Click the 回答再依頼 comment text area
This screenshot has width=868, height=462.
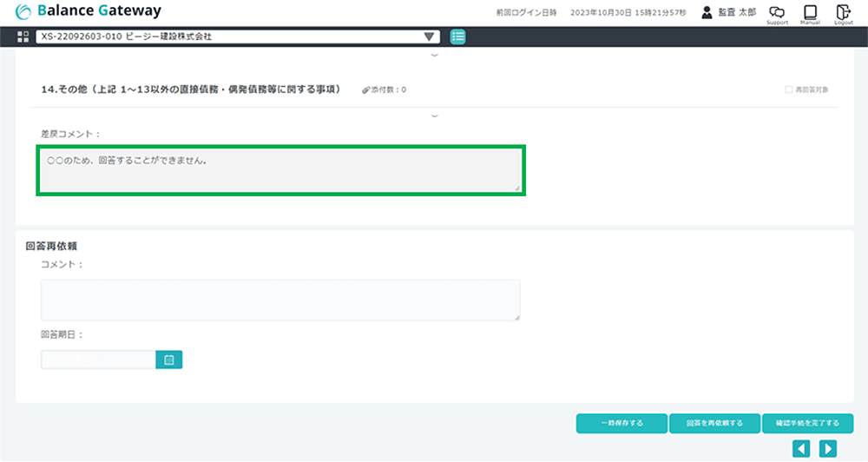(x=280, y=300)
